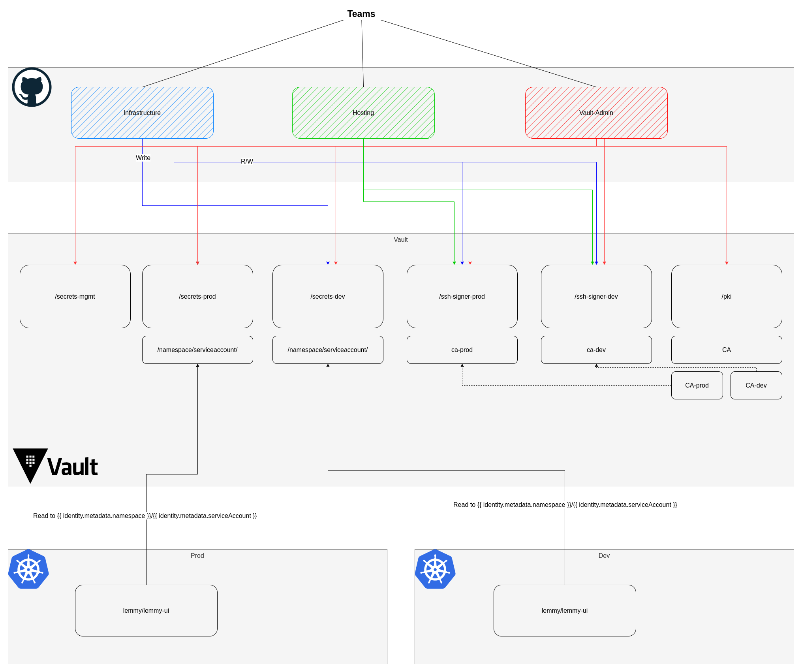Click the Dev container title
Screen dimensions: 802x672
604,555
